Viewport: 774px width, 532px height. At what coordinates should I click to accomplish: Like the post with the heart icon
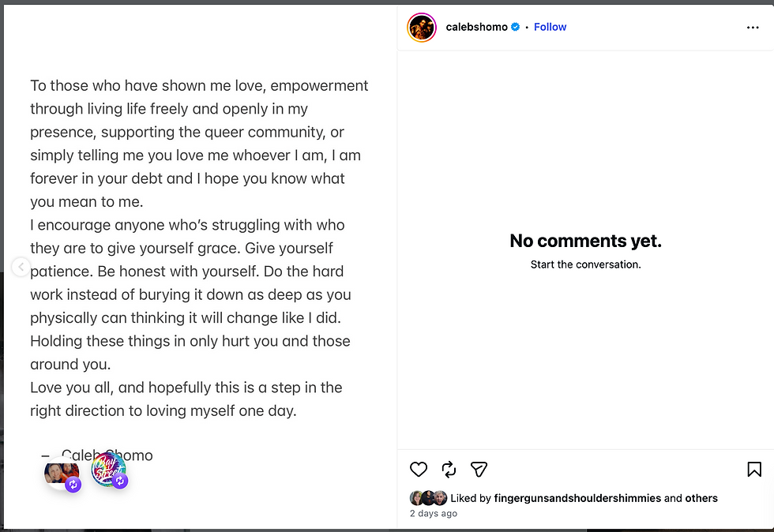418,469
